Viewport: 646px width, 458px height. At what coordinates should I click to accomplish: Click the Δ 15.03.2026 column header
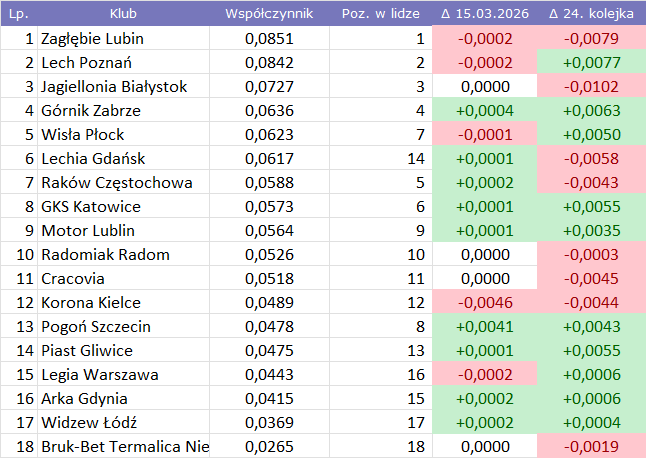484,14
